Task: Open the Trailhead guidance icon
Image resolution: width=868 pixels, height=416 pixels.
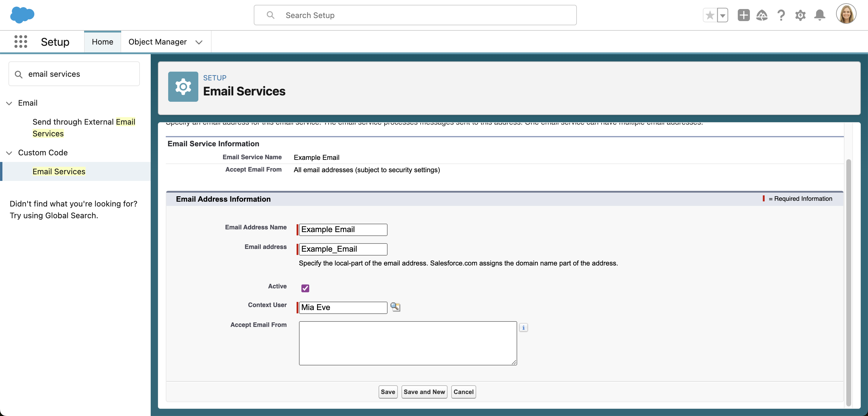Action: click(762, 15)
